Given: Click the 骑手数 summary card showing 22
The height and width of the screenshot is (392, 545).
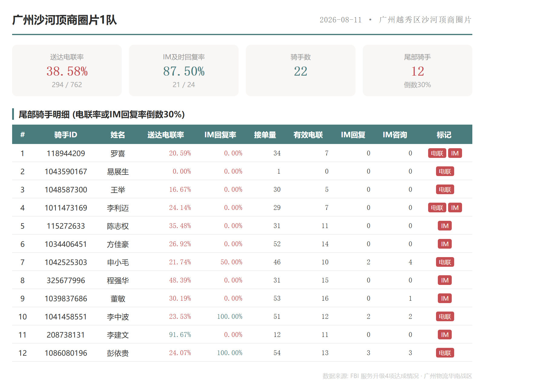Looking at the screenshot, I should pos(301,70).
